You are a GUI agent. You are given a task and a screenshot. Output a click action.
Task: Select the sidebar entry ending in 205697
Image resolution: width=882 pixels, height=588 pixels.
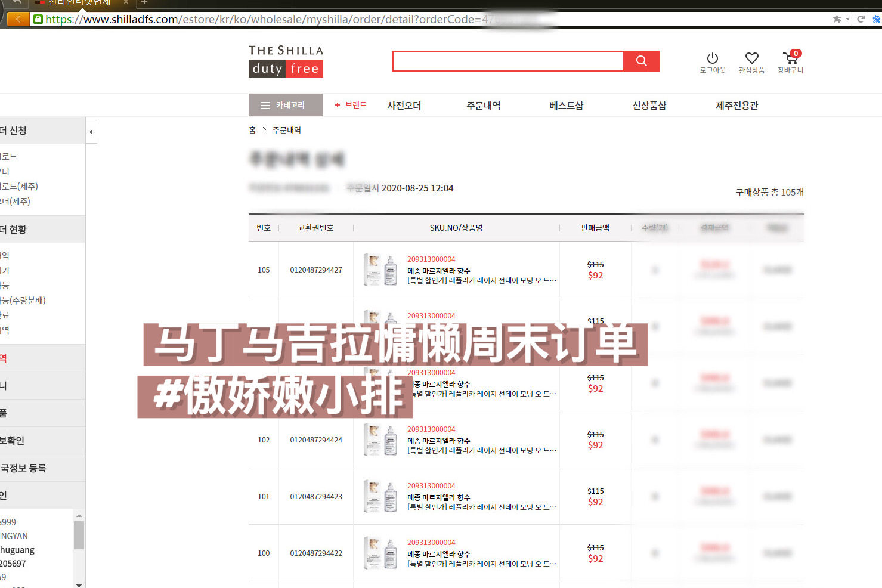13,564
